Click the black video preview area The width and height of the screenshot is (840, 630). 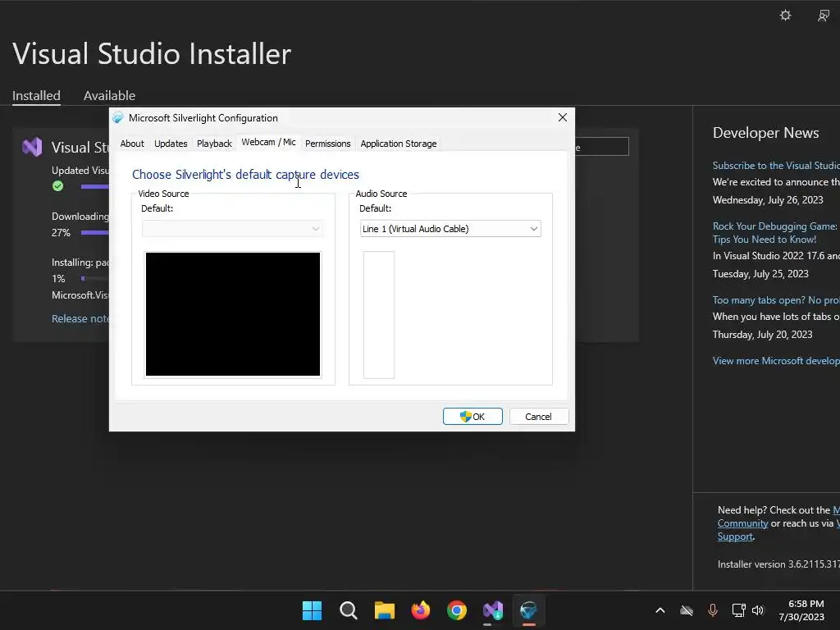pos(232,314)
